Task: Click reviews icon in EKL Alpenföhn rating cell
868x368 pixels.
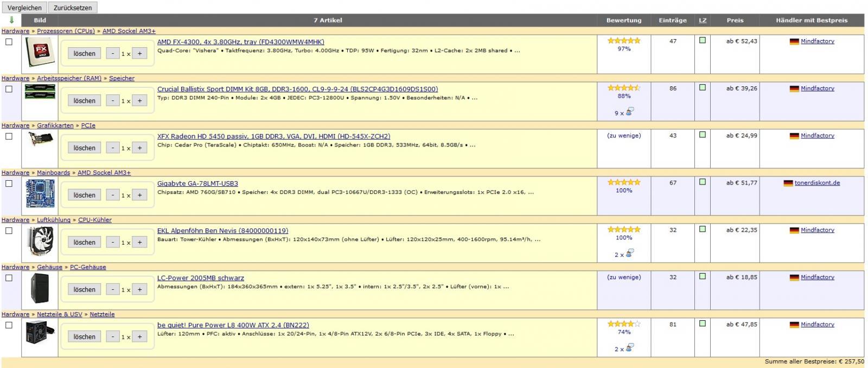Action: 629,253
